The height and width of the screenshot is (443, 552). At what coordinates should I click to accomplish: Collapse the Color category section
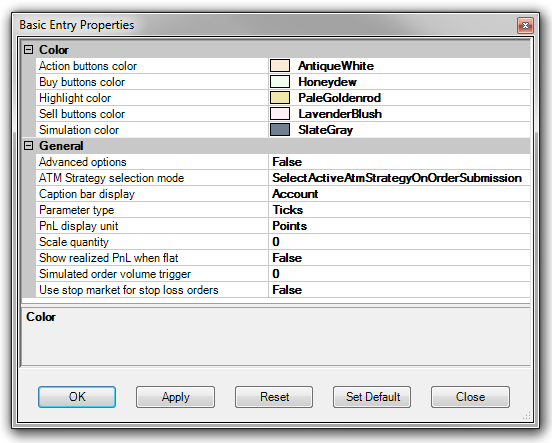point(29,50)
